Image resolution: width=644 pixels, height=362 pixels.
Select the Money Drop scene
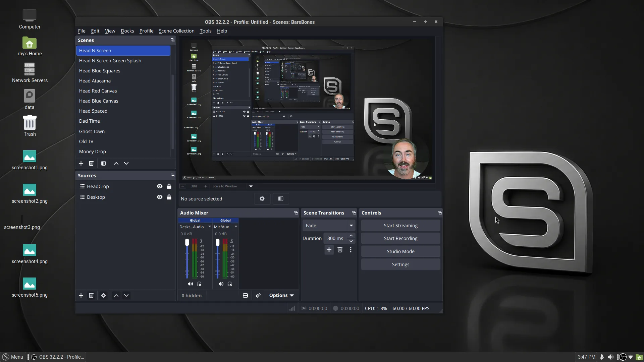coord(123,152)
